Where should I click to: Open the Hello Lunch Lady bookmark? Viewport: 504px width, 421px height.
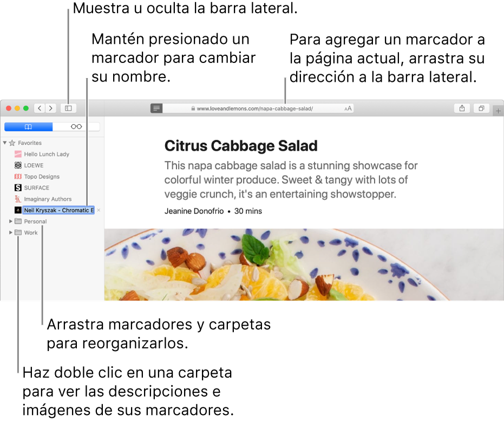47,154
